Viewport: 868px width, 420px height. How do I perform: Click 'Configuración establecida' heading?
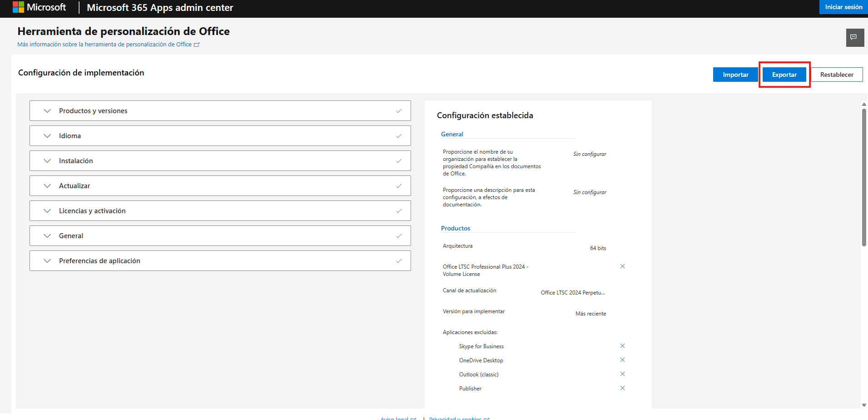tap(485, 115)
